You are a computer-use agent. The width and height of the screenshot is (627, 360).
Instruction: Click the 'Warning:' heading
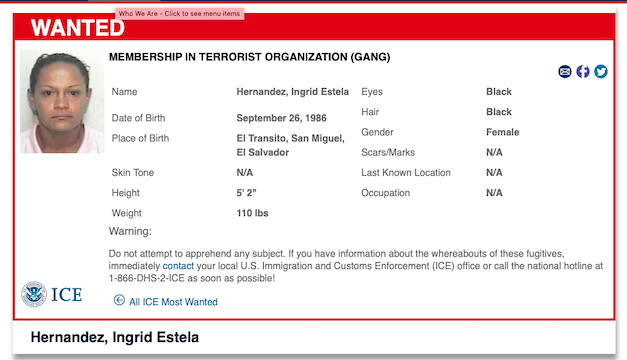130,231
